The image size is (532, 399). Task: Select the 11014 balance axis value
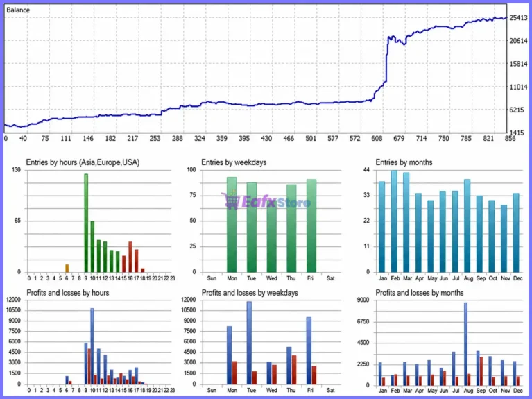(x=518, y=87)
